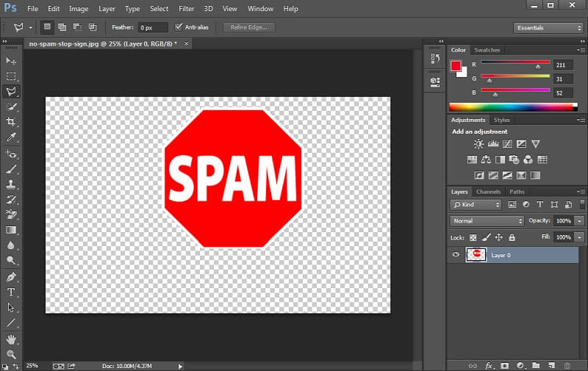Select the Horizontal Type tool
The image size is (588, 371).
[11, 292]
